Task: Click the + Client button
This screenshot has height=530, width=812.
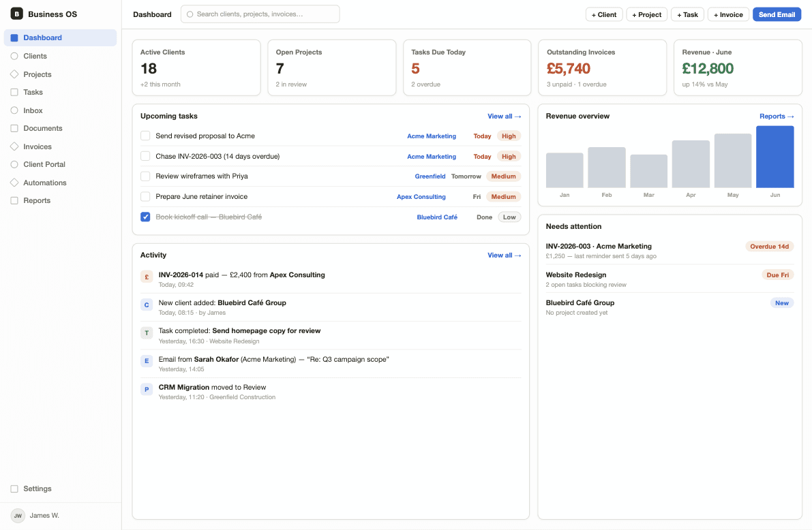Action: coord(604,14)
